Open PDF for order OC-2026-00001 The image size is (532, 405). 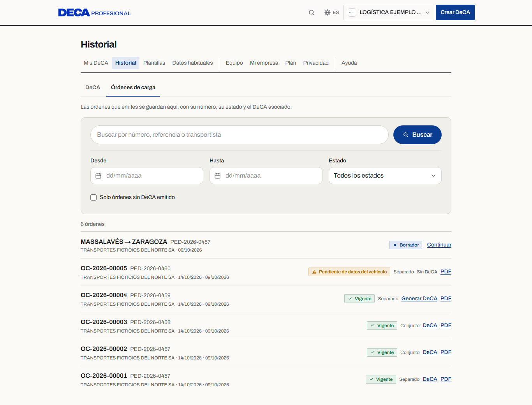coord(446,379)
